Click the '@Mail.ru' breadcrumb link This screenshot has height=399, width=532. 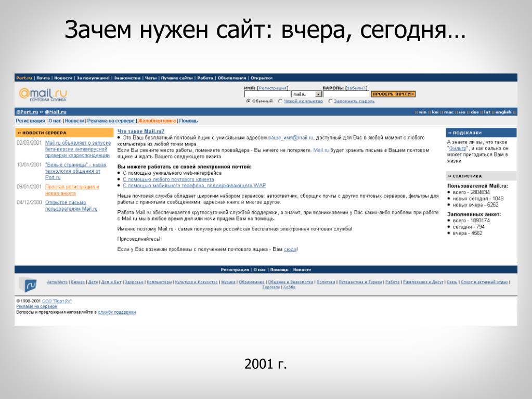56,112
